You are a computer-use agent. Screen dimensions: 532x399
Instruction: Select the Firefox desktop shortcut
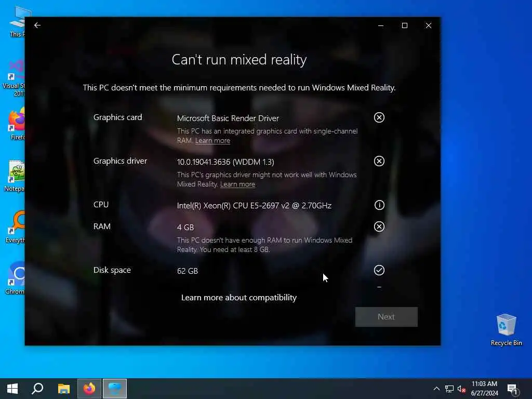(17, 125)
